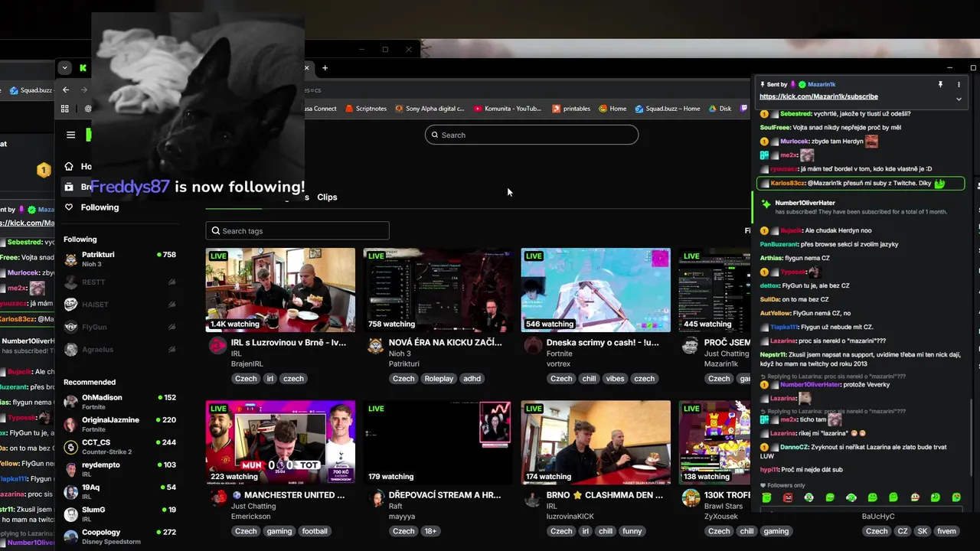Select the adhd tag
Viewport: 980px width, 551px height.
472,379
